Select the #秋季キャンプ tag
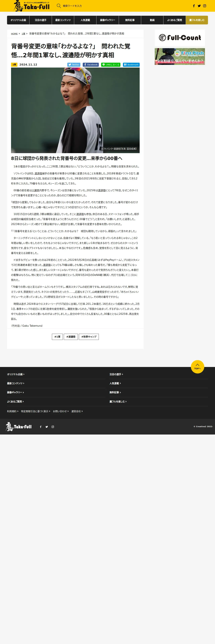This screenshot has width=215, height=644. [x=89, y=337]
